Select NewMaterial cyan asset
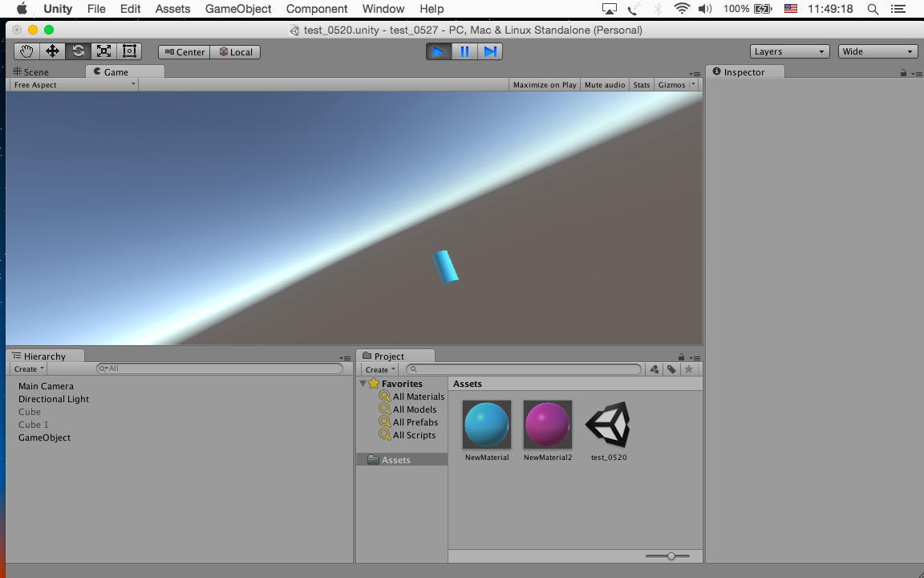This screenshot has height=578, width=924. (487, 430)
